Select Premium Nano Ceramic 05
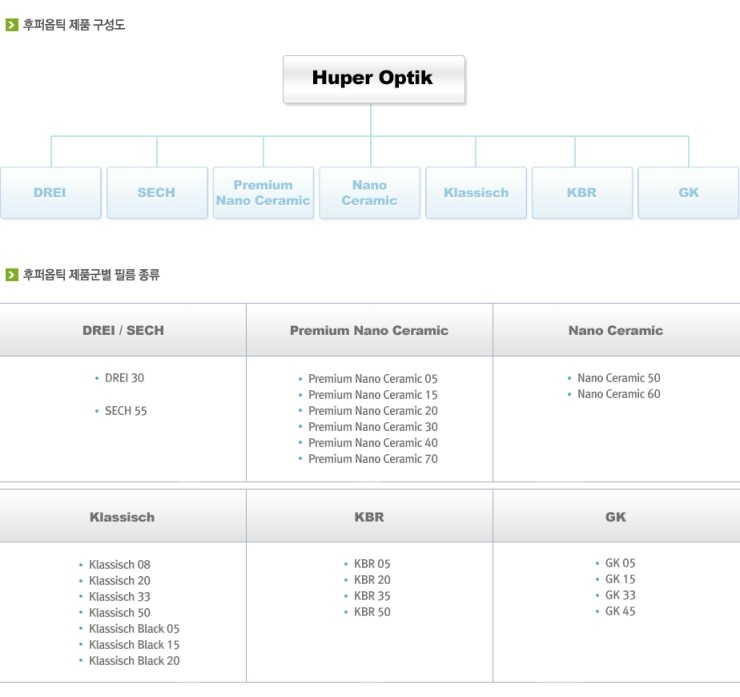 pos(373,379)
